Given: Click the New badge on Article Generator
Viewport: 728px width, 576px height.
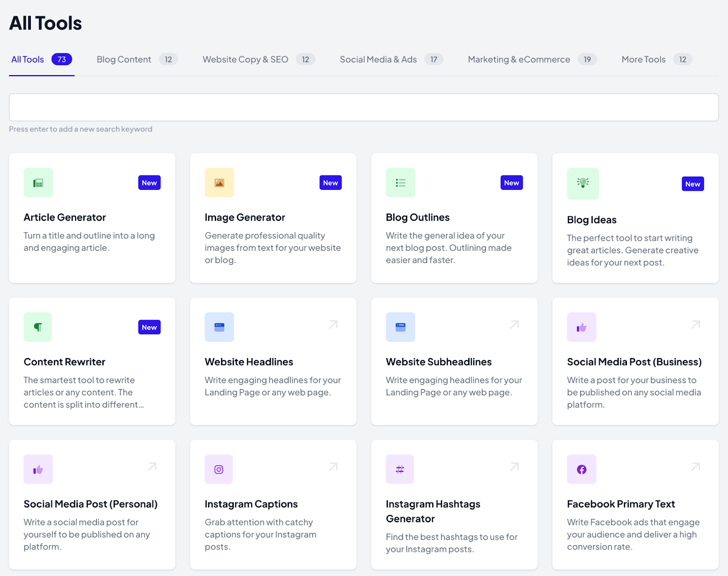Looking at the screenshot, I should click(x=149, y=182).
